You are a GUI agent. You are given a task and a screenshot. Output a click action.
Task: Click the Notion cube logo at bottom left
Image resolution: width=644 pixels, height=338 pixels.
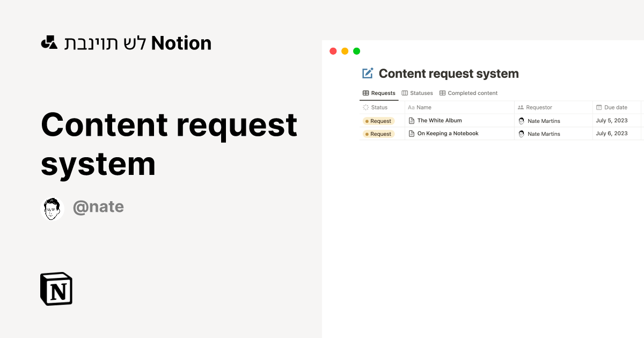point(56,289)
